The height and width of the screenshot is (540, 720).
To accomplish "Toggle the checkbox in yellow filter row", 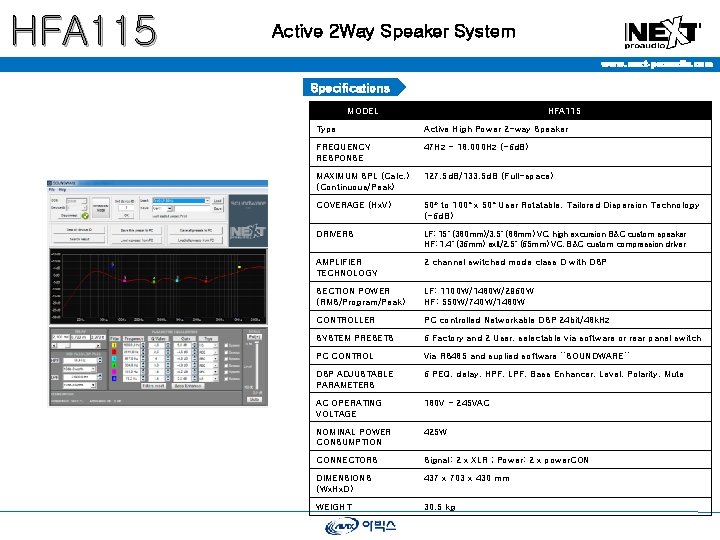I will (x=226, y=345).
